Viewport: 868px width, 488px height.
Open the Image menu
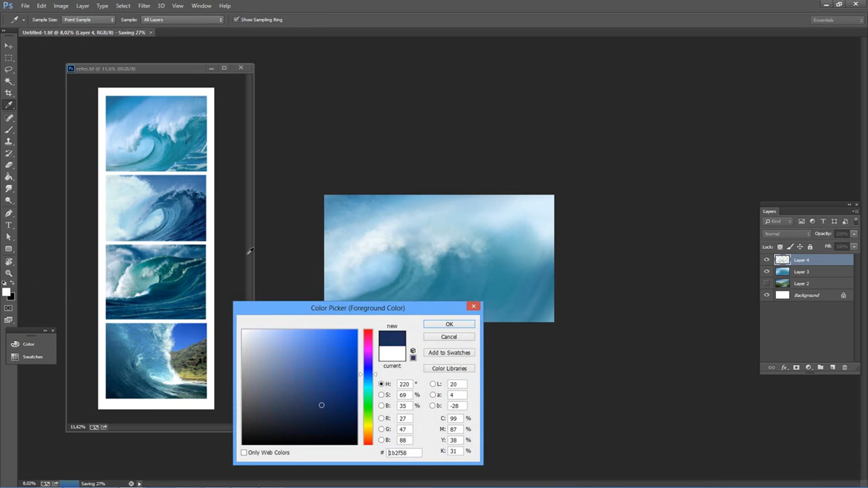pos(61,6)
